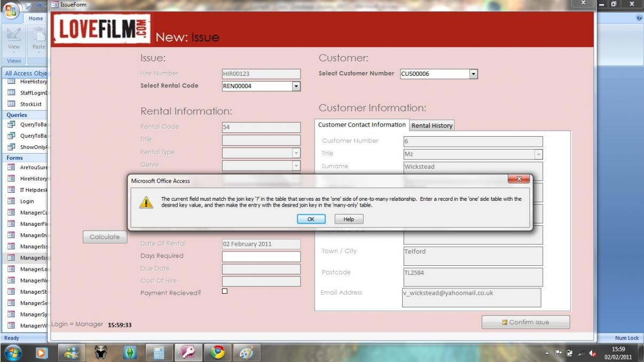Click the Email Address field
The height and width of the screenshot is (362, 644).
pyautogui.click(x=472, y=297)
